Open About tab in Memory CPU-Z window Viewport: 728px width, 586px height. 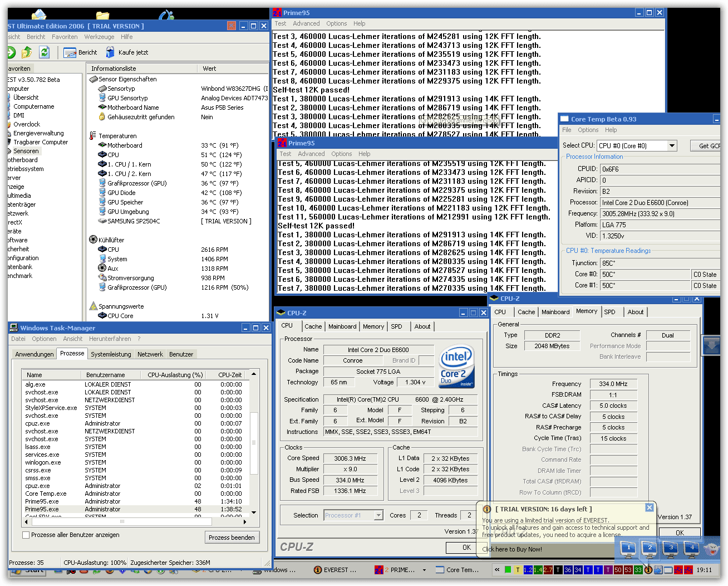(636, 312)
